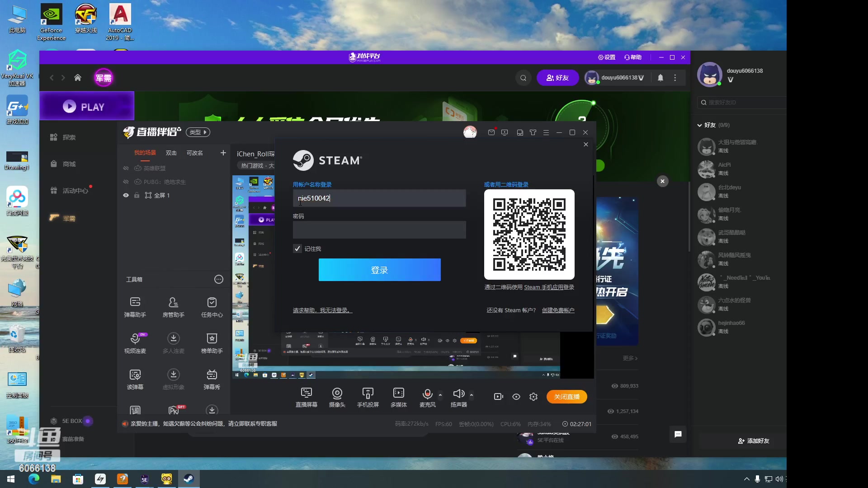This screenshot has height=488, width=868.
Task: Add 手机投屏 phone cast source
Action: tap(368, 397)
